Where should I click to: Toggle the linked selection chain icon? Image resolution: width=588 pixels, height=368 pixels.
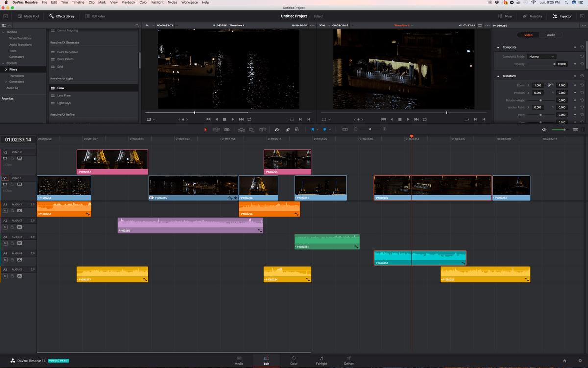[x=288, y=130]
